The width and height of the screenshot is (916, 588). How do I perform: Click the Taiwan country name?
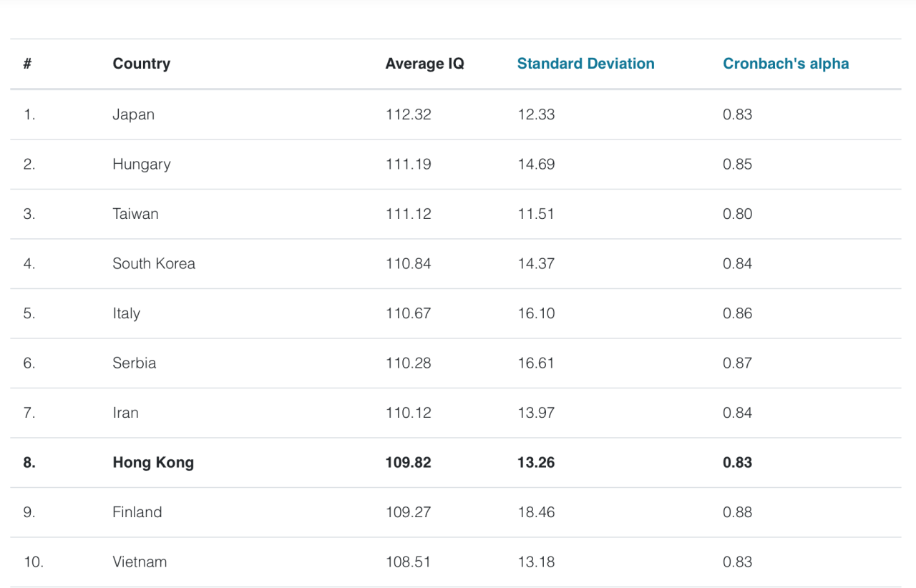pos(135,214)
